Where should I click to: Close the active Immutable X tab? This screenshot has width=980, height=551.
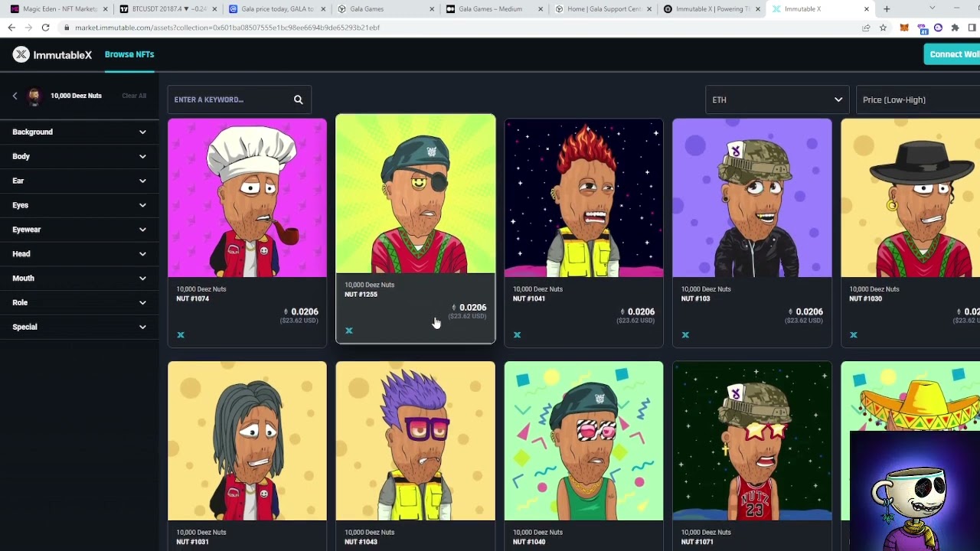pos(867,9)
